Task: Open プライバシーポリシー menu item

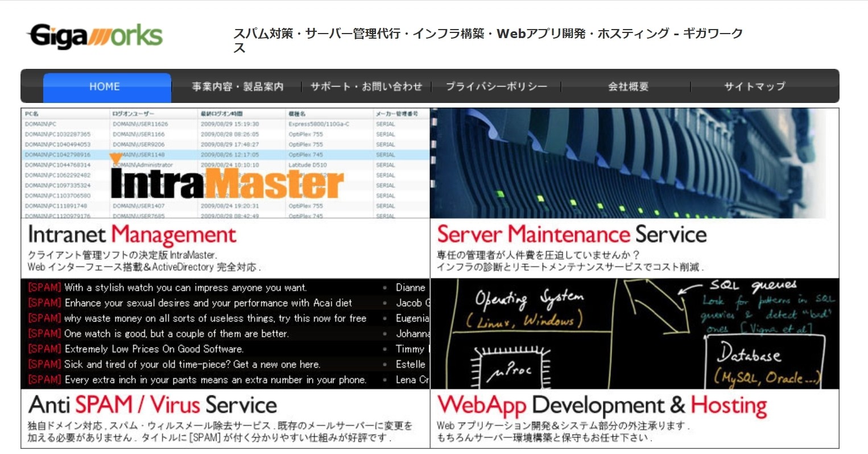Action: (496, 87)
